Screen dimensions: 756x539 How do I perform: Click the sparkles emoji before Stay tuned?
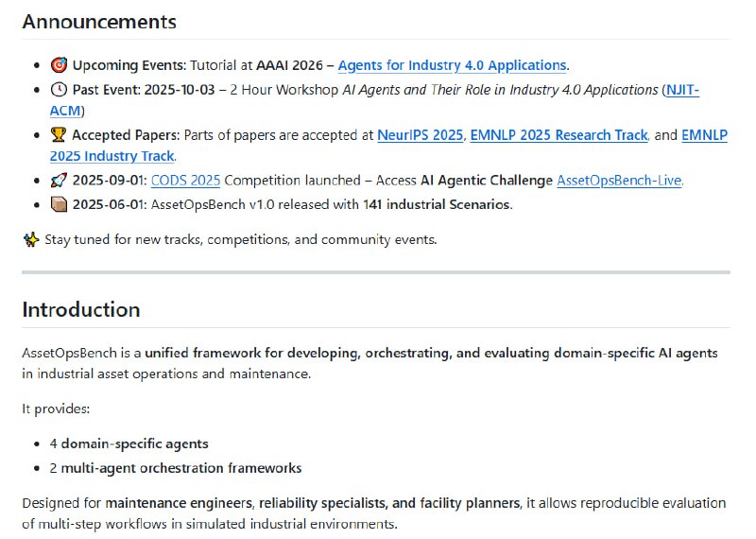[x=31, y=239]
